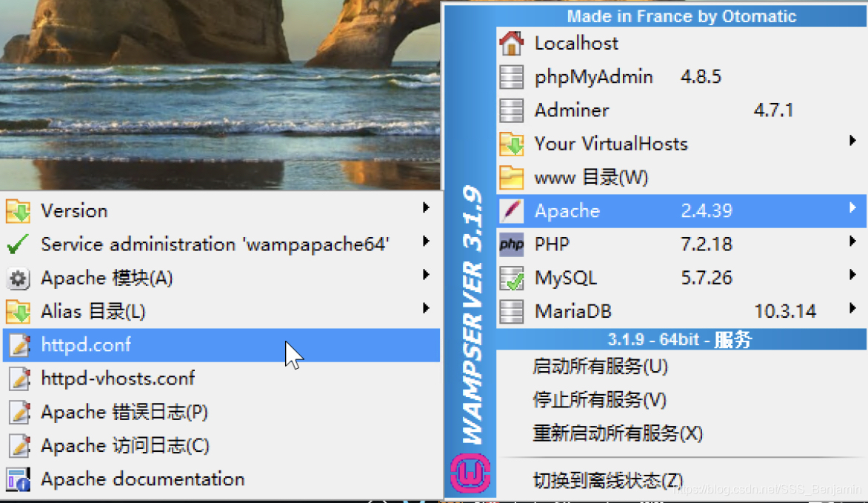The width and height of the screenshot is (868, 503).
Task: Click the Apache version number 2.4.39
Action: pos(707,211)
